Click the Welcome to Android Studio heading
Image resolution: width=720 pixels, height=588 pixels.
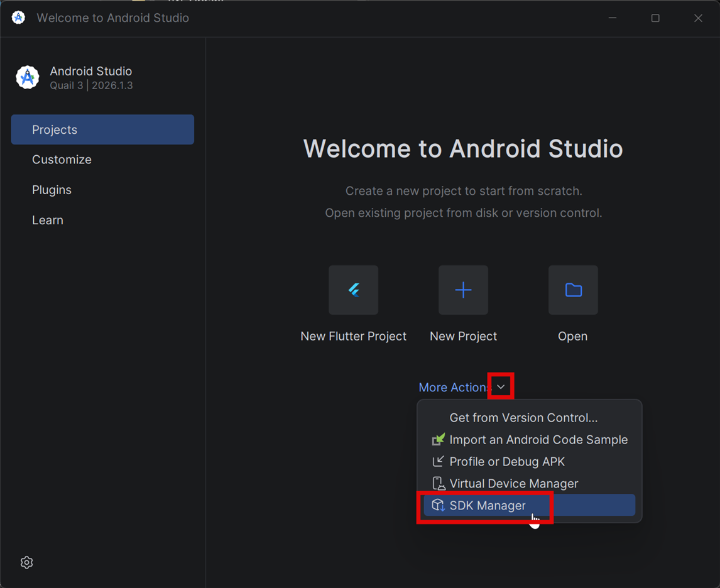click(463, 149)
